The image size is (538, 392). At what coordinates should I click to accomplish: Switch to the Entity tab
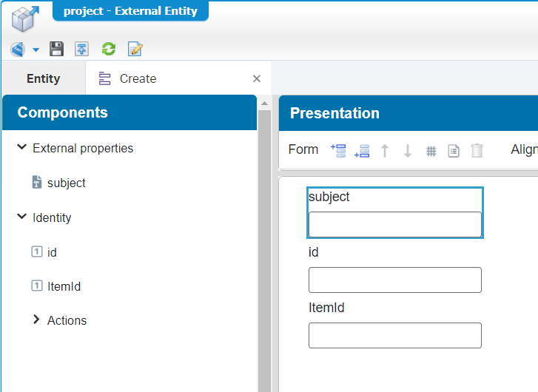pos(43,78)
